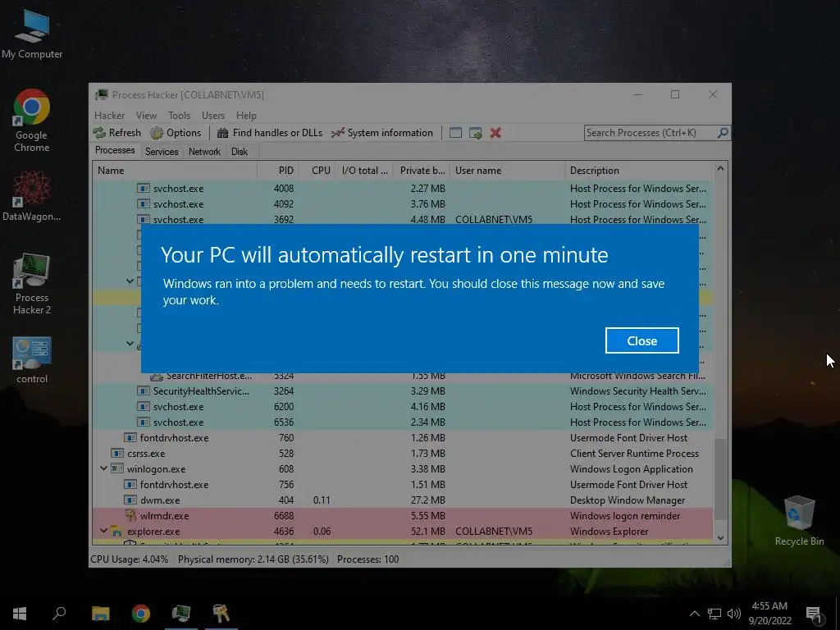Close the automatic restart warning dialog

coord(641,340)
